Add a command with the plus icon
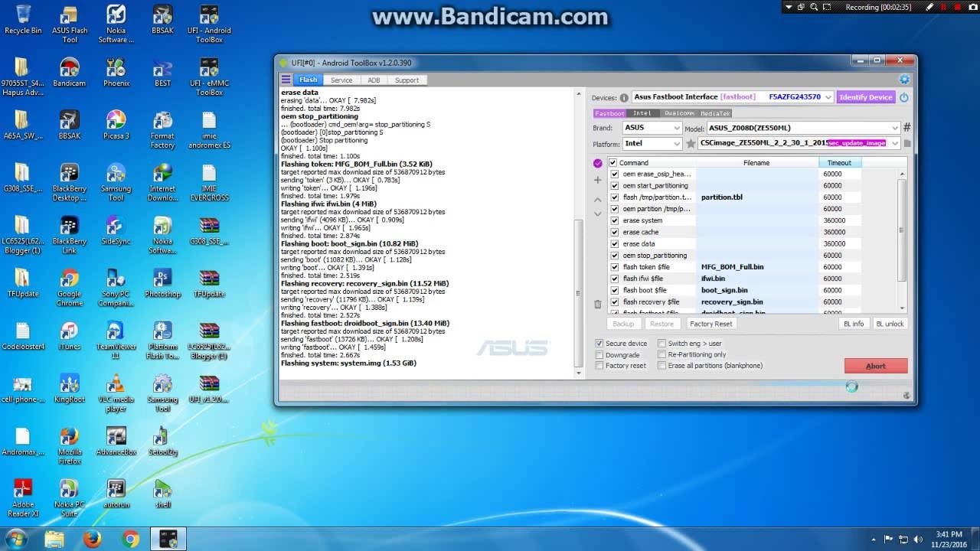This screenshot has height=551, width=980. coord(598,180)
